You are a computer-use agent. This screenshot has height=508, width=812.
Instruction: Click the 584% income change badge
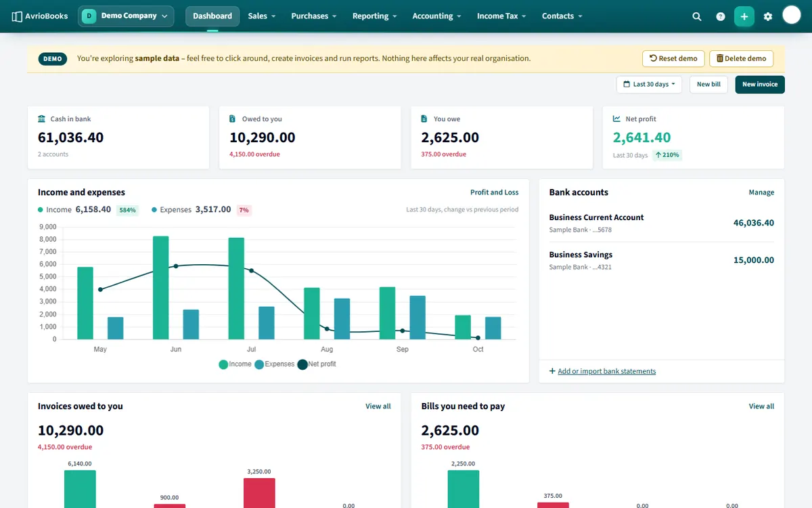(x=127, y=210)
